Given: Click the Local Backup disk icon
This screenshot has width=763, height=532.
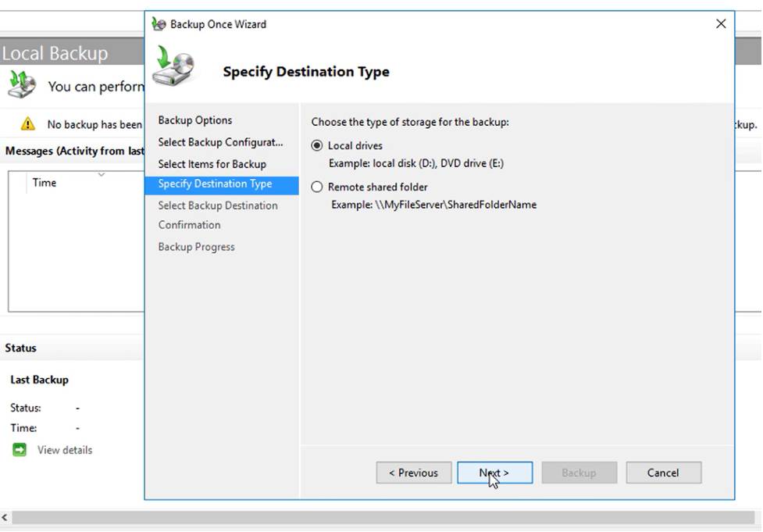Looking at the screenshot, I should [x=20, y=84].
